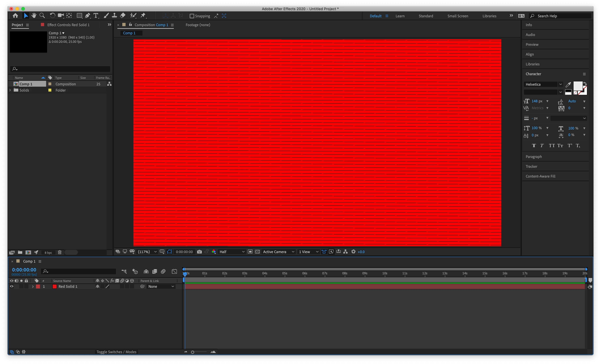Screen dimensions: 601x364
Task: Switch to the Learn workspace
Action: coord(400,16)
